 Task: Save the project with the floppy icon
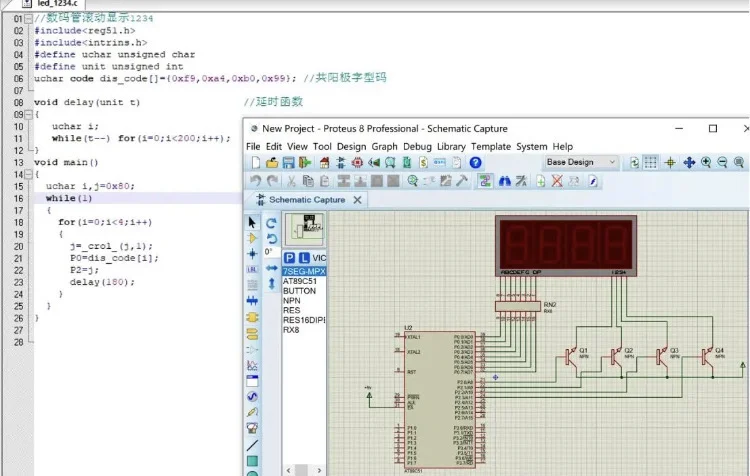tap(288, 163)
